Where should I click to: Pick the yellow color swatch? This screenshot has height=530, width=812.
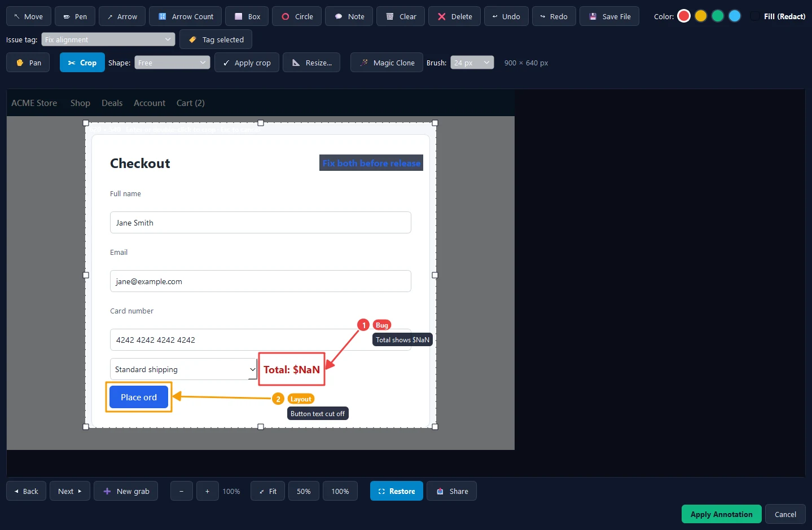point(701,16)
